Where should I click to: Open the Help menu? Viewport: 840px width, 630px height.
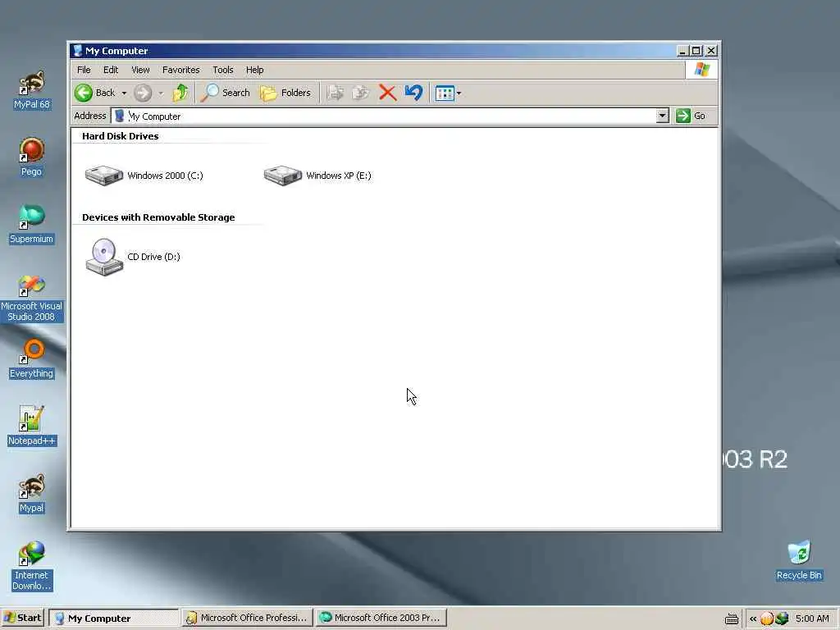254,70
